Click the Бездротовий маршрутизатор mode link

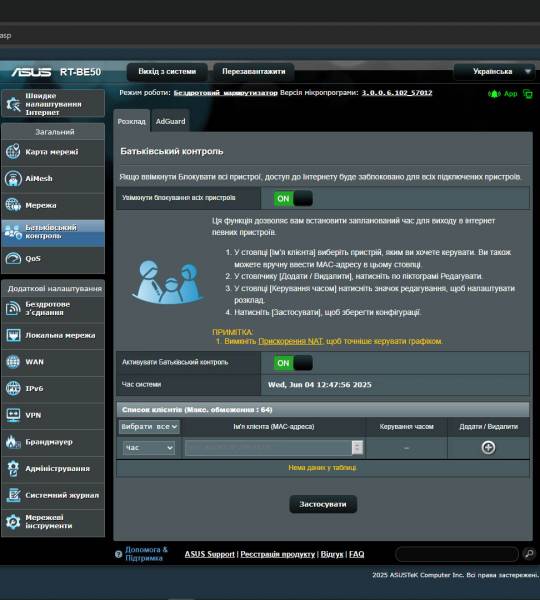point(225,93)
